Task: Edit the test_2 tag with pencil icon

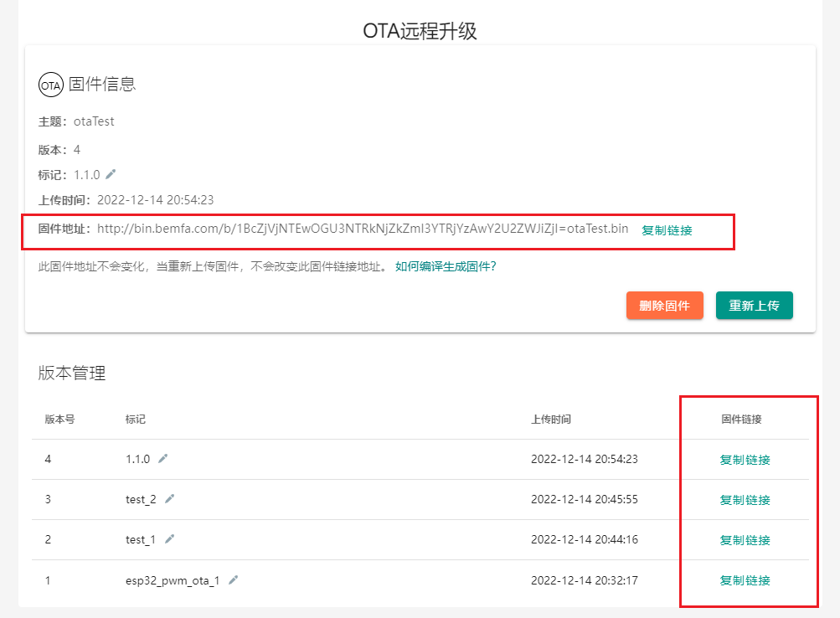Action: [x=169, y=498]
